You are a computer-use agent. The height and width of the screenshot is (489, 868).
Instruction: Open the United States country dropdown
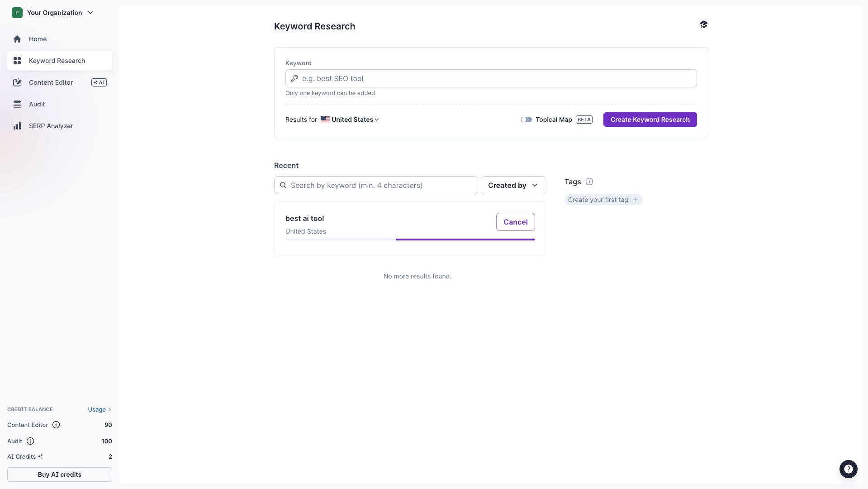[351, 120]
